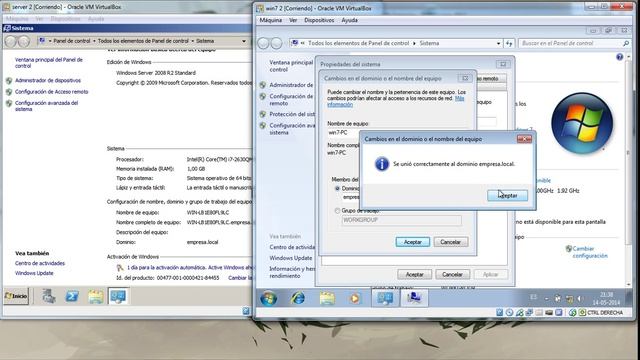Open Internet Explorer in the win7 taskbar
640x360 pixels.
pyautogui.click(x=298, y=299)
